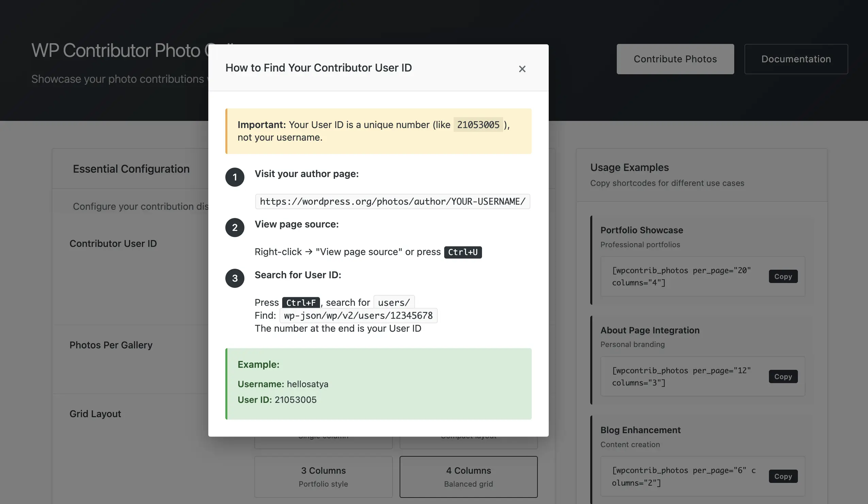Copy the About Page Integration shortcode

pyautogui.click(x=783, y=376)
